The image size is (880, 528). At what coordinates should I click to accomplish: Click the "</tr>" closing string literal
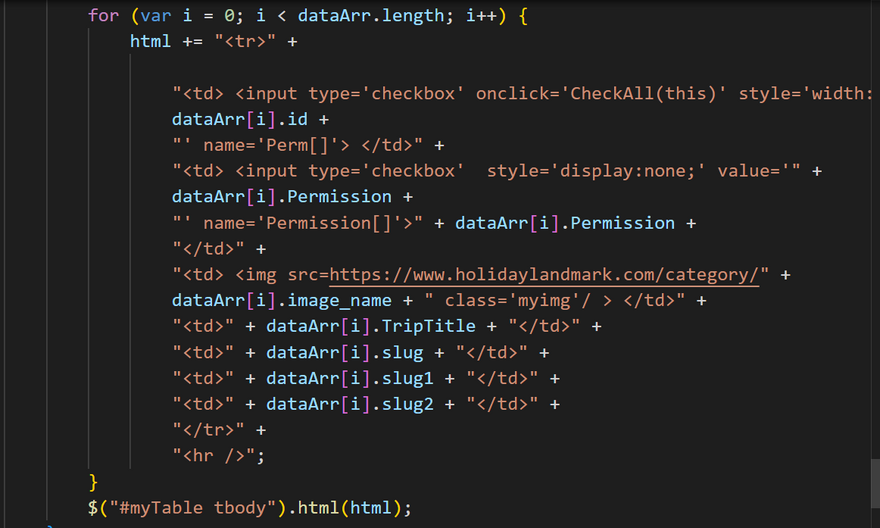209,430
